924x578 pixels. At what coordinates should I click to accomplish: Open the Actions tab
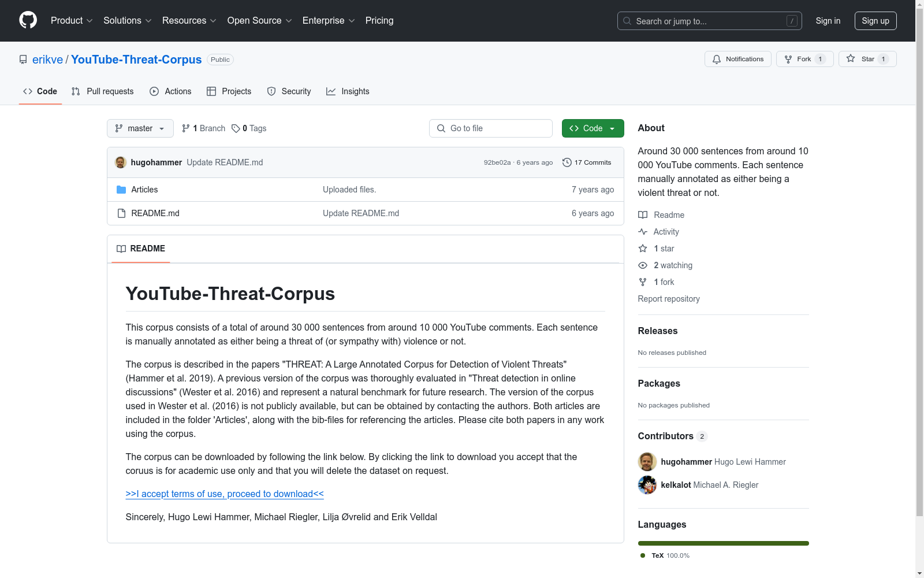pos(170,91)
